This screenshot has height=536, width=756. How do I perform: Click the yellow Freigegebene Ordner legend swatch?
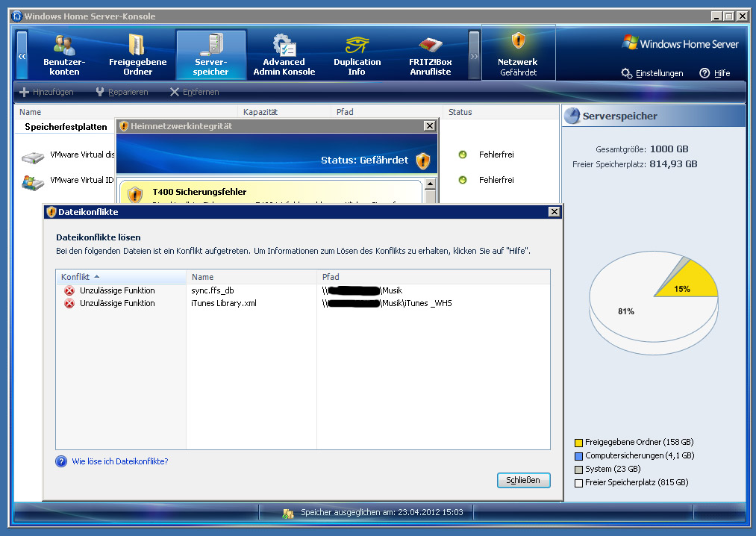(578, 443)
